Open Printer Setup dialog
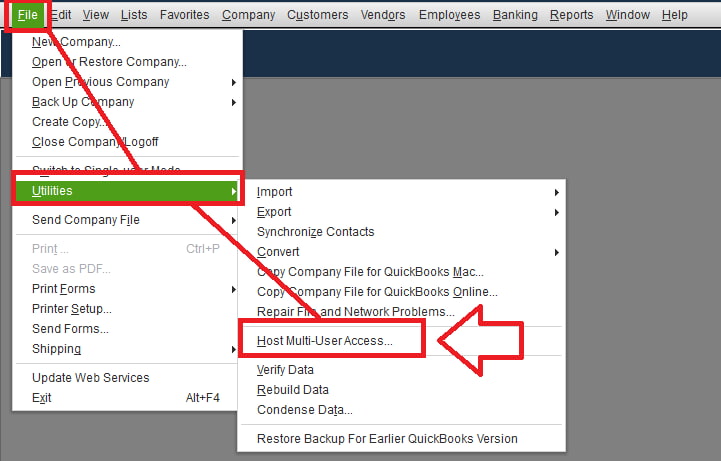Viewport: 721px width, 461px height. (127, 309)
